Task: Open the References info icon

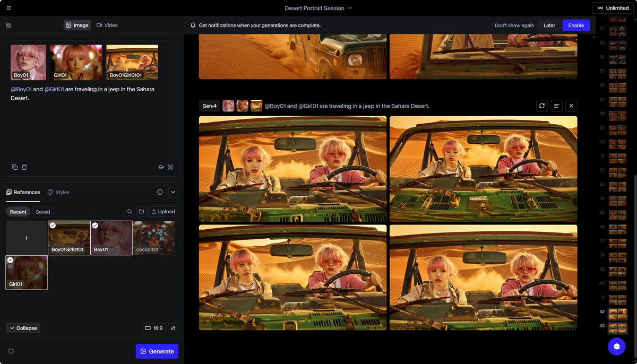Action: click(160, 192)
